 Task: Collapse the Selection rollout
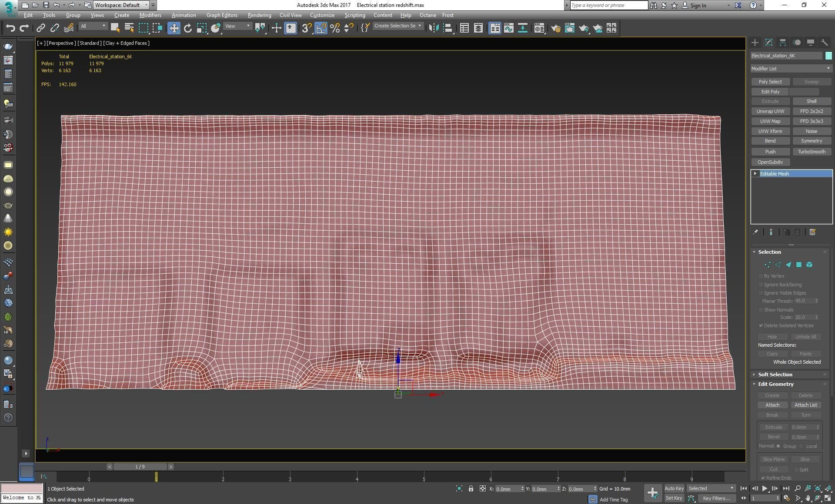[x=769, y=252]
